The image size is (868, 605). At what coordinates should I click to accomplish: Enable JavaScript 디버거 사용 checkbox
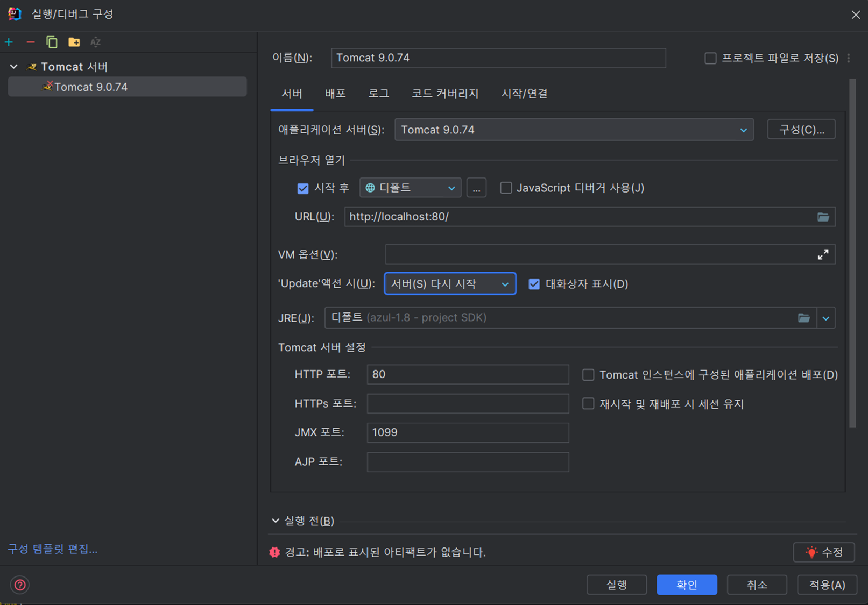pos(506,188)
